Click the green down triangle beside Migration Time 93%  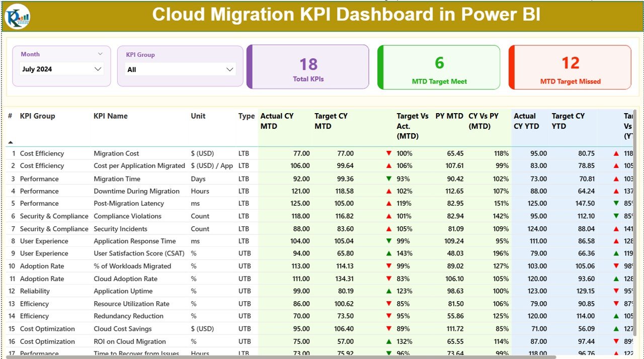point(388,178)
